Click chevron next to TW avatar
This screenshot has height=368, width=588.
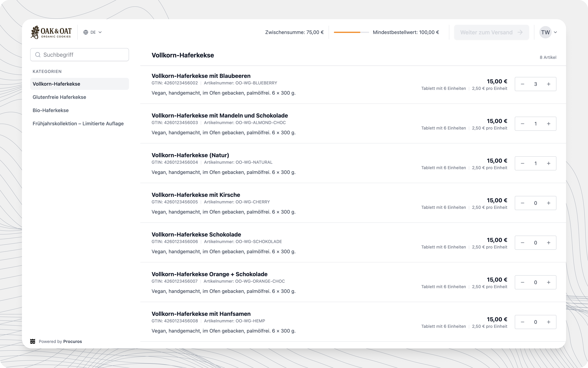[555, 32]
